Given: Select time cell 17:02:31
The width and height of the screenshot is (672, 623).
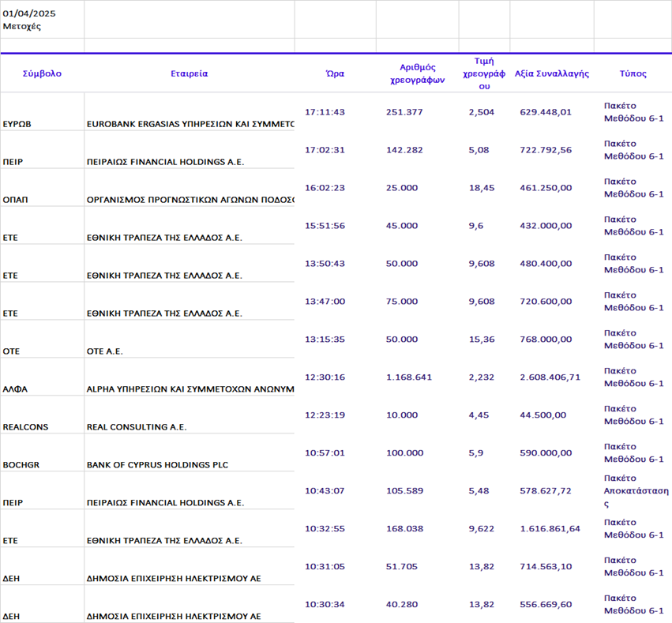Looking at the screenshot, I should [x=325, y=150].
